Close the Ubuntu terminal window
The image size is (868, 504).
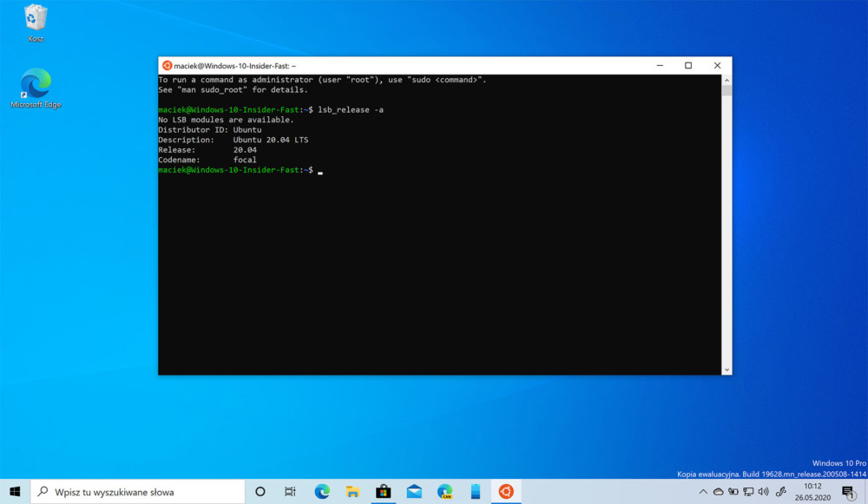coord(718,65)
